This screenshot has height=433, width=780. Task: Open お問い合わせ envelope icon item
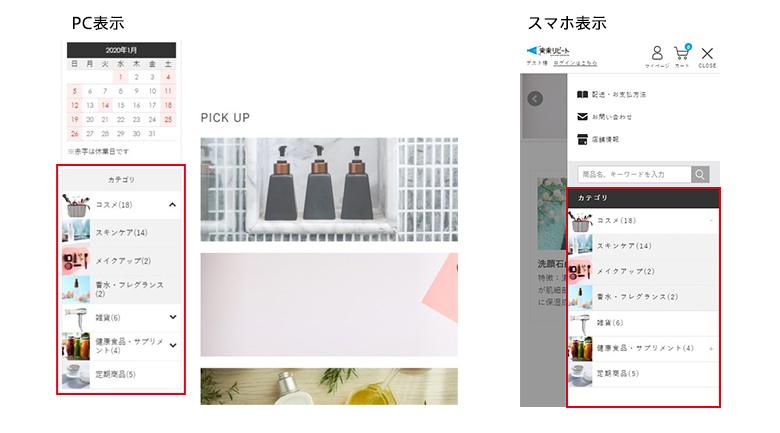(x=604, y=117)
